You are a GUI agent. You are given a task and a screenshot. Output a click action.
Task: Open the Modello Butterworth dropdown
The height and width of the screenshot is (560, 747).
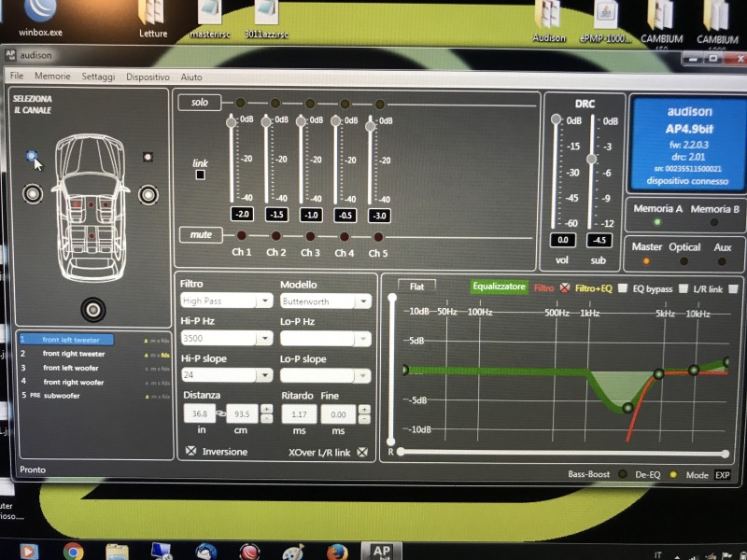tap(326, 301)
